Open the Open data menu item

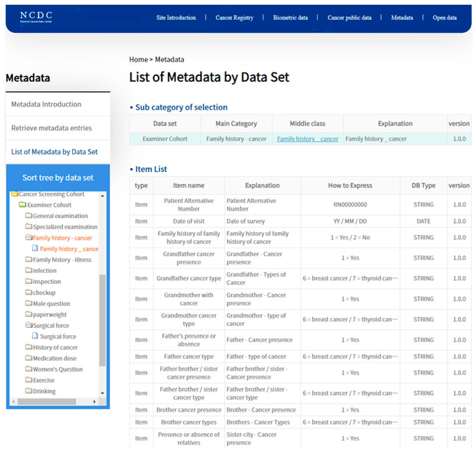click(445, 18)
